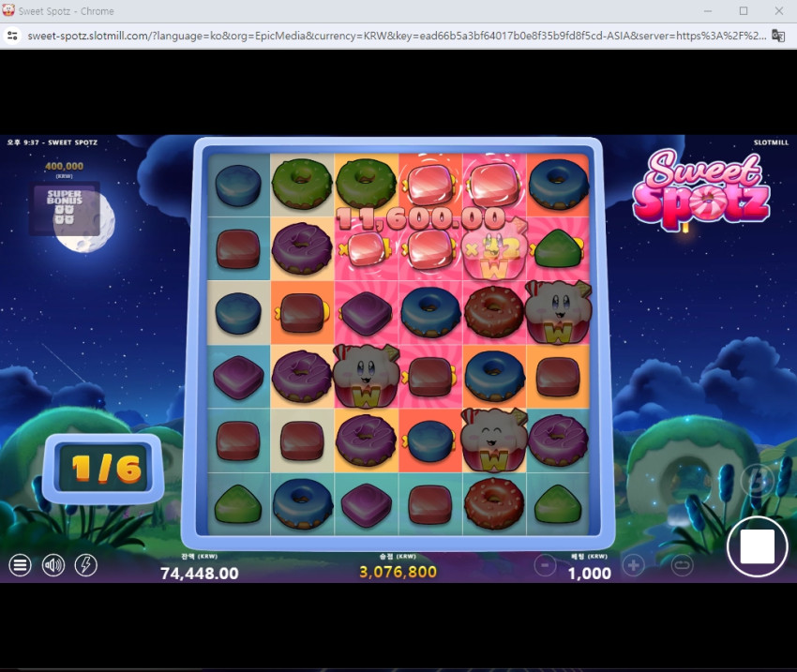Click the Sweet Spotz favicon in title bar
Screen dimensions: 797x672
8,10
